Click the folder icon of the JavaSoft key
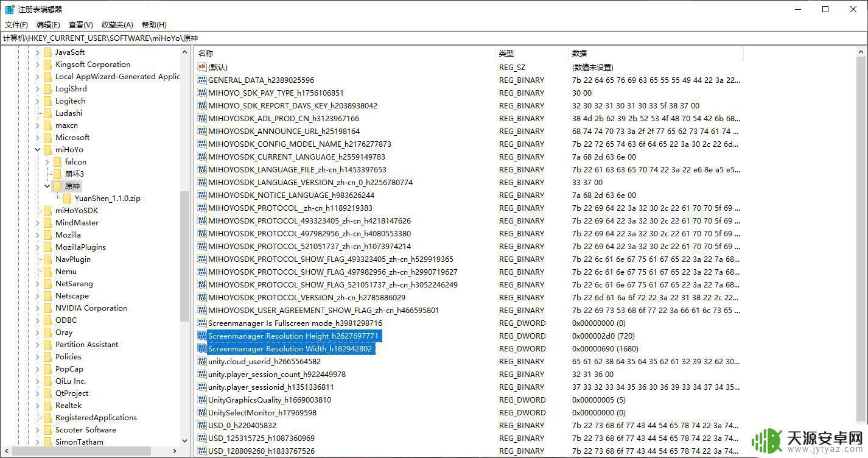Viewport: 868px width, 458px height. pyautogui.click(x=47, y=52)
